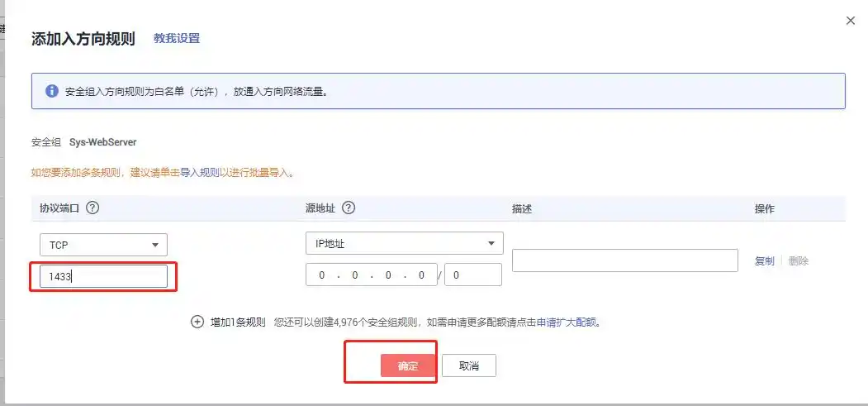
Task: Click the 导入规则 link
Action: 200,172
